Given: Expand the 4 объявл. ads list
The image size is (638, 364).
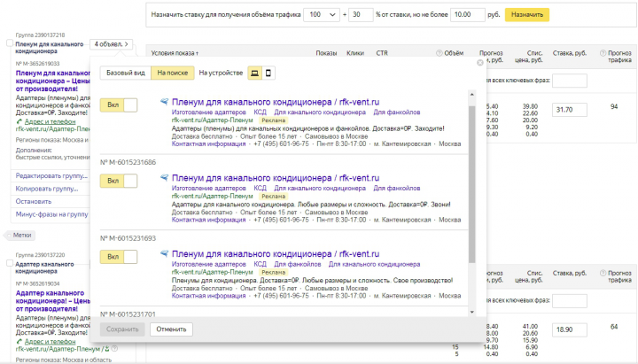Looking at the screenshot, I should [111, 44].
